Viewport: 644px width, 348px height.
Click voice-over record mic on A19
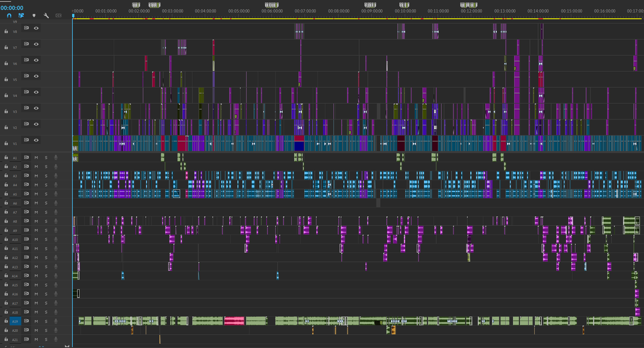tap(56, 321)
